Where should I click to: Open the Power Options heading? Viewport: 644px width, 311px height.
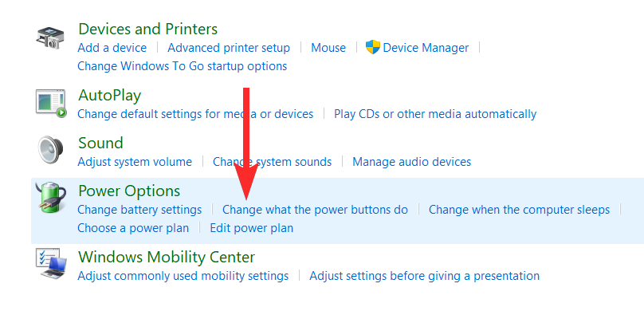(x=129, y=191)
